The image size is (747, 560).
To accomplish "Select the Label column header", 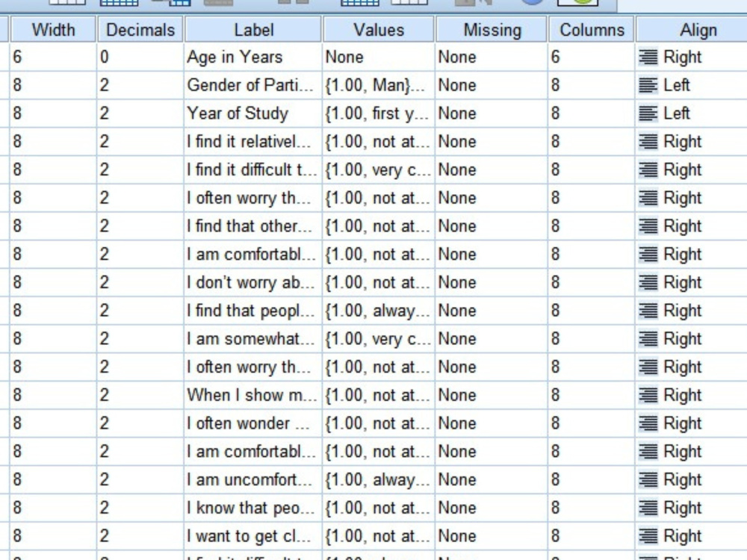I will click(x=253, y=30).
